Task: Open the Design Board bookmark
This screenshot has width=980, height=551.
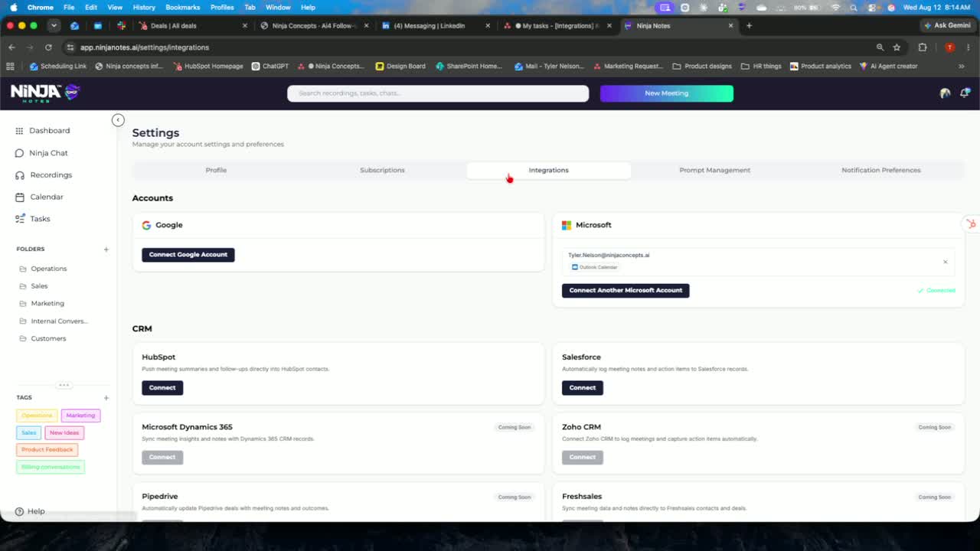Action: pyautogui.click(x=400, y=67)
